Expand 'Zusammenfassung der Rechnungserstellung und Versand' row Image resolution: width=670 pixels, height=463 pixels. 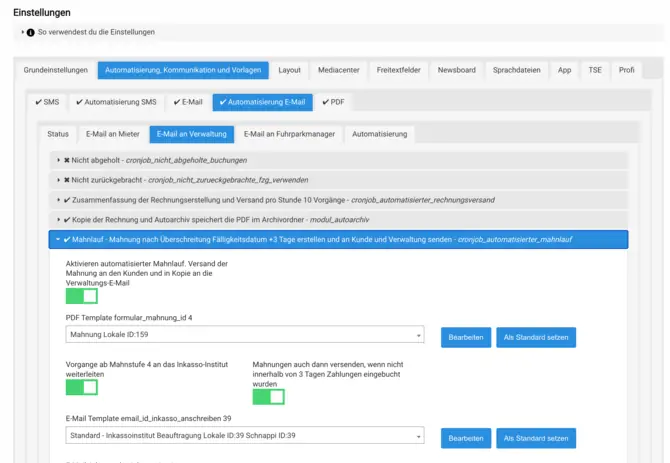tap(338, 200)
